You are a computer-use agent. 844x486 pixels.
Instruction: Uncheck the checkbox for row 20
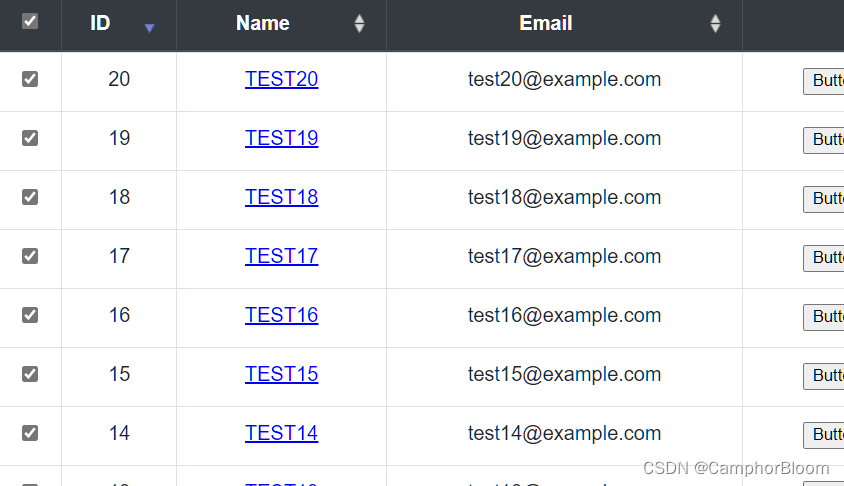coord(30,79)
